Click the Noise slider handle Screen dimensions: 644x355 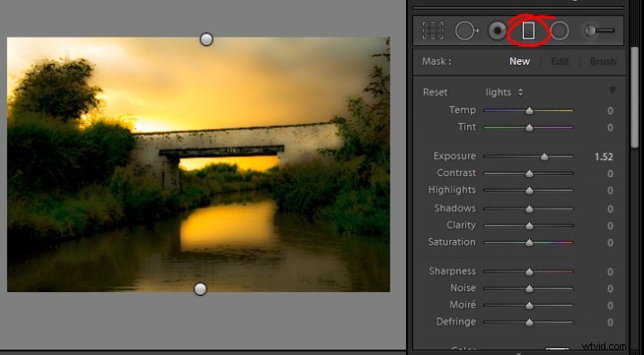click(529, 288)
